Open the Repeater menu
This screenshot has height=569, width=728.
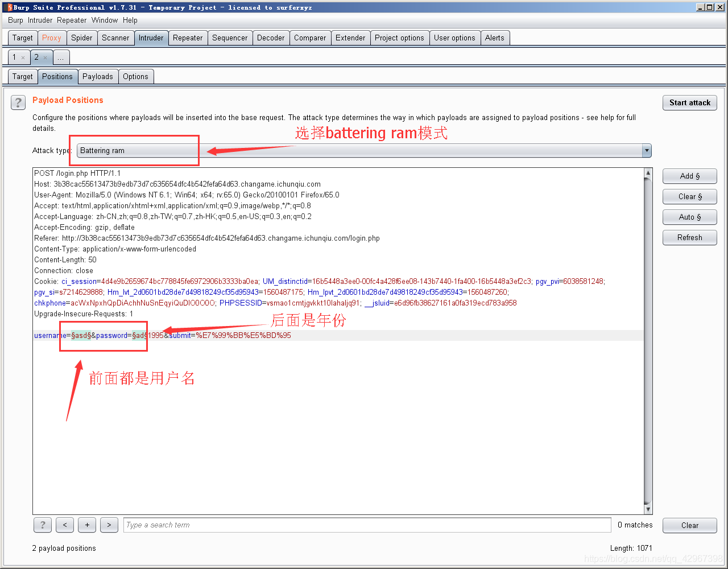(x=72, y=20)
